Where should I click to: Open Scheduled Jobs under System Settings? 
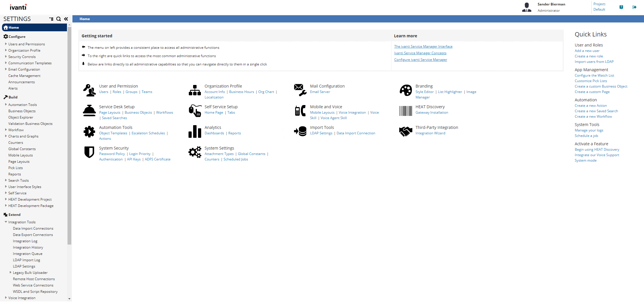(x=236, y=159)
